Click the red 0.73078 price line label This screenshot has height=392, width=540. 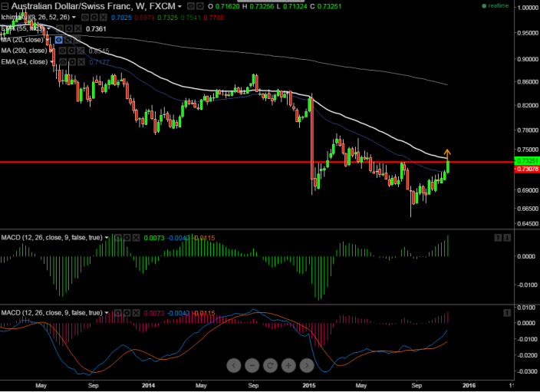[x=527, y=169]
